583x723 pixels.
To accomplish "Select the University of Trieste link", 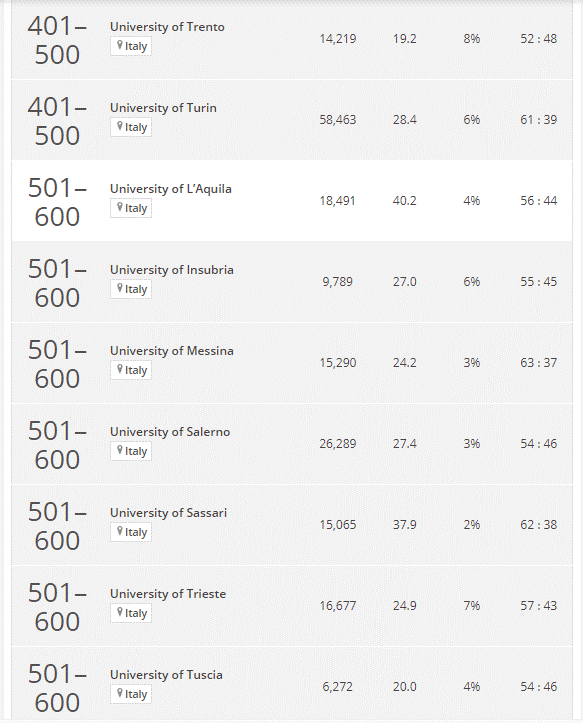I will (168, 594).
